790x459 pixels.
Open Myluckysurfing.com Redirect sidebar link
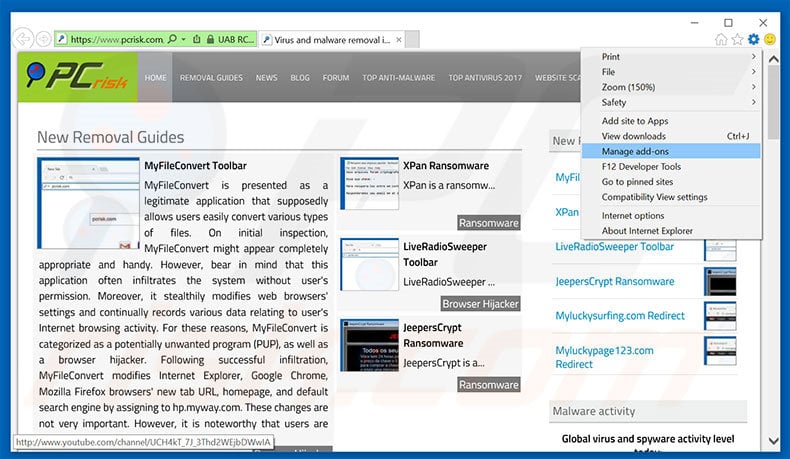[620, 316]
